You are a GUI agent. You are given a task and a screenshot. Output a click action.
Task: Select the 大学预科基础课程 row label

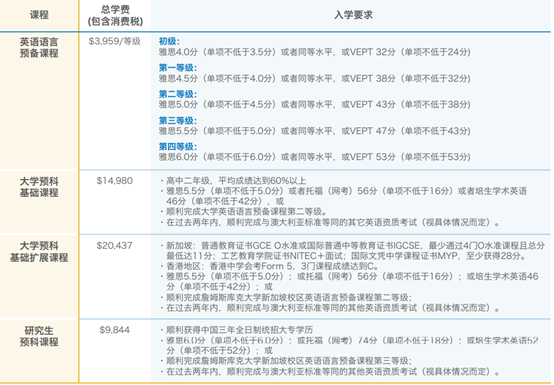tap(39, 187)
